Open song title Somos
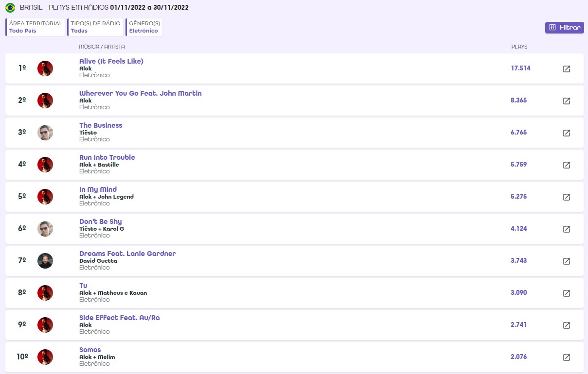Image resolution: width=588 pixels, height=374 pixels. pos(90,350)
